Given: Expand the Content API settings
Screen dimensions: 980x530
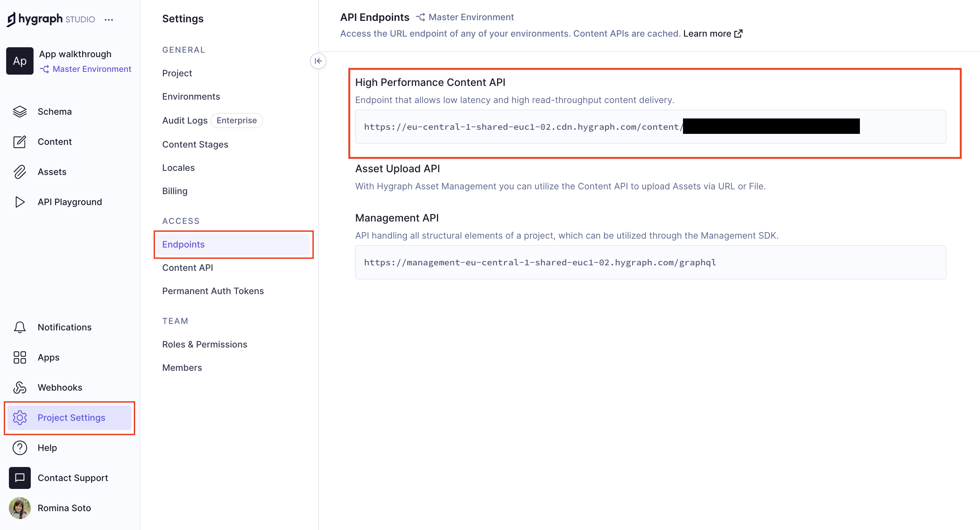Looking at the screenshot, I should pos(189,267).
